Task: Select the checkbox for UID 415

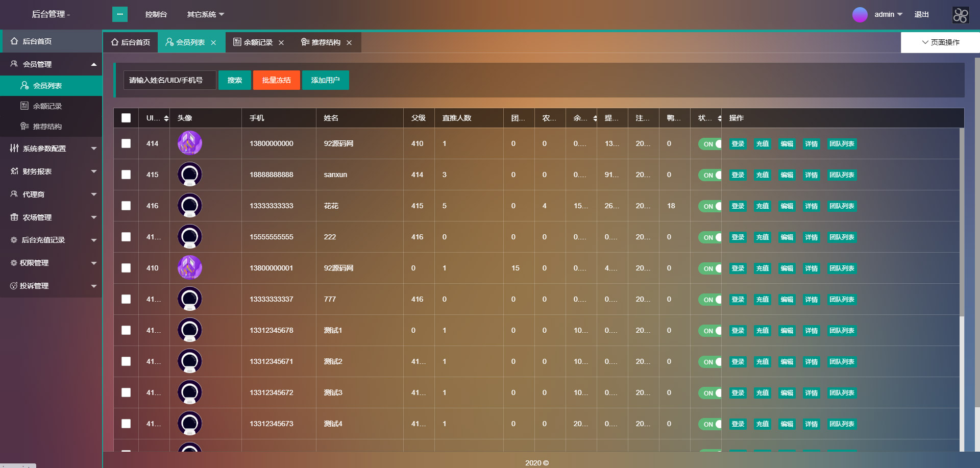Action: 126,175
